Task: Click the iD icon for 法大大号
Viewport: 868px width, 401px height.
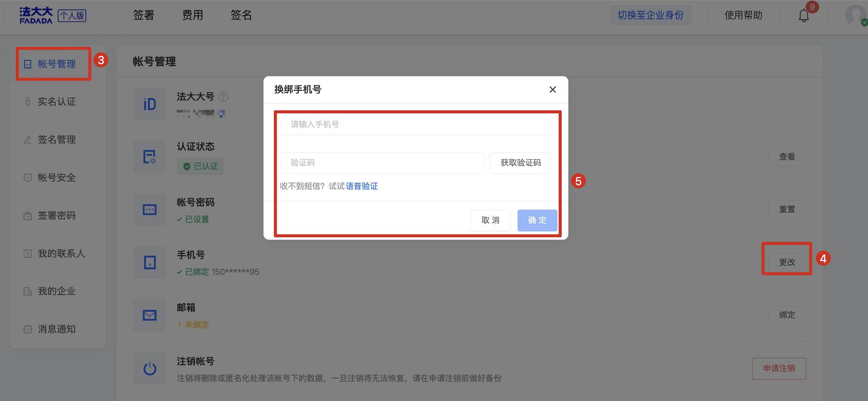Action: (149, 104)
